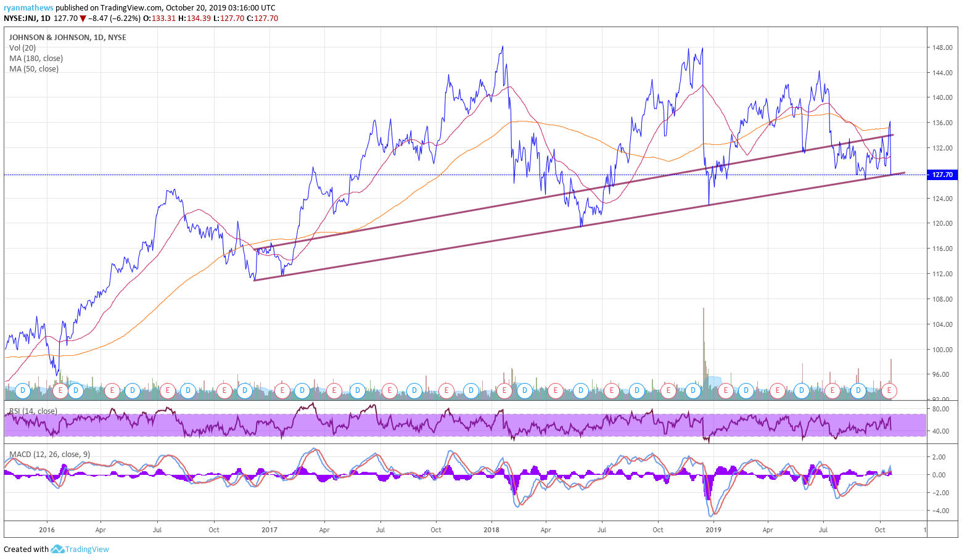962x560 pixels.
Task: Click the April 2017 earnings E marker
Action: point(334,390)
